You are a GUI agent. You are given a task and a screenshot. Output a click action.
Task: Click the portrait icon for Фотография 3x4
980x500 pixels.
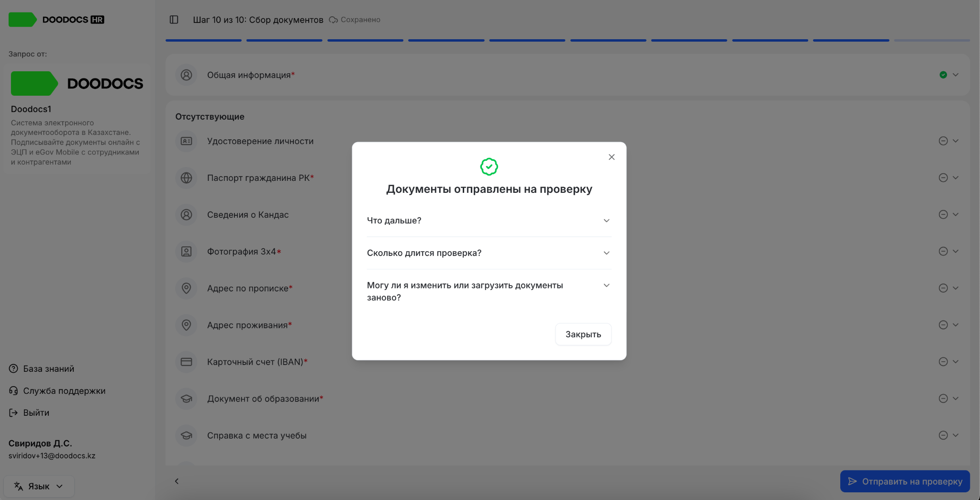186,252
